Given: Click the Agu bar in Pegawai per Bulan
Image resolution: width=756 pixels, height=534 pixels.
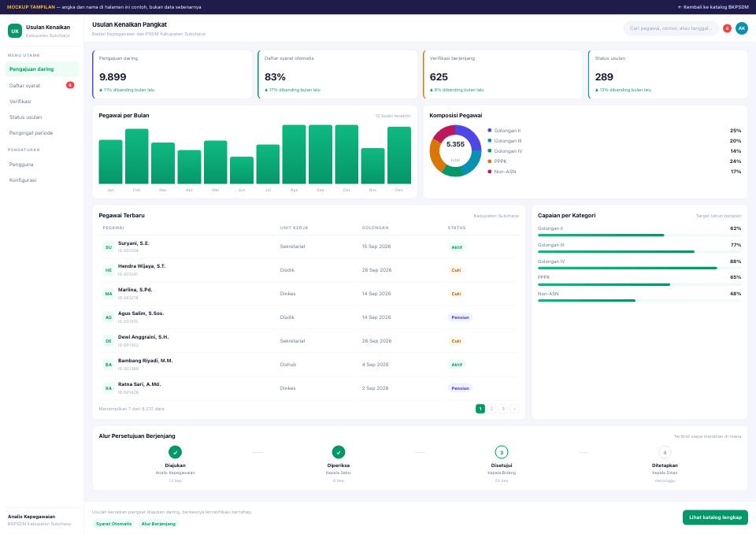Looking at the screenshot, I should click(x=294, y=154).
